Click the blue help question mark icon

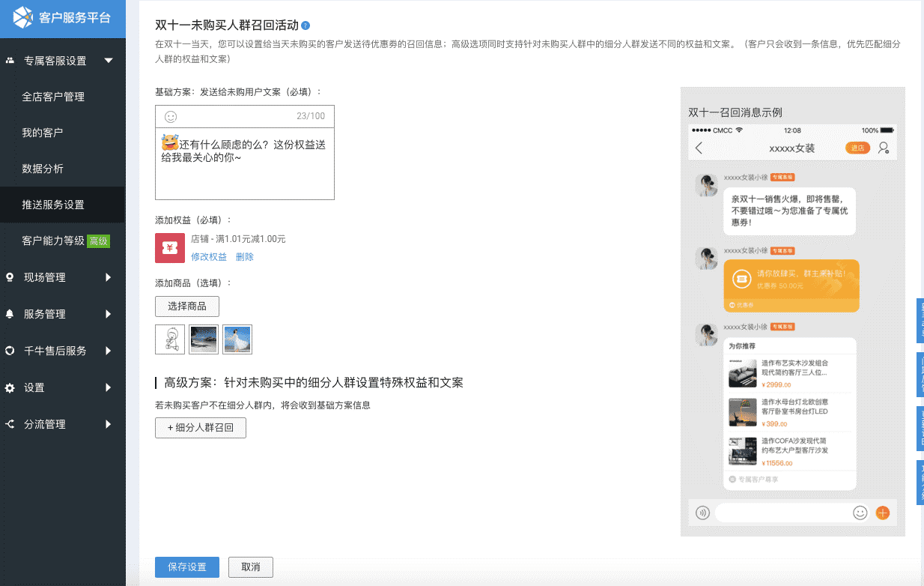pos(306,25)
